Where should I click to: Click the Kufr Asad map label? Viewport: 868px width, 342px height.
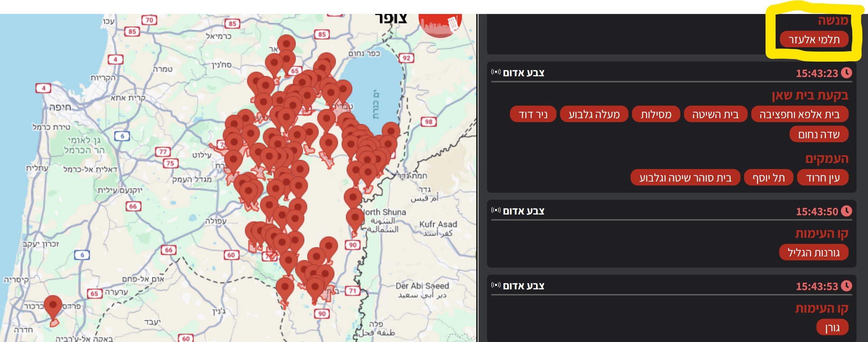click(x=438, y=224)
